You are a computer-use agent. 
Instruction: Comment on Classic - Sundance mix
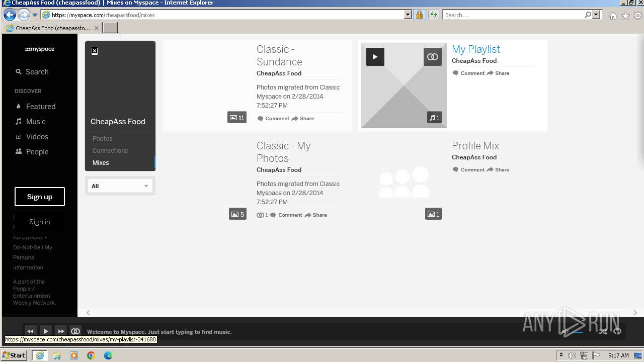click(x=273, y=119)
